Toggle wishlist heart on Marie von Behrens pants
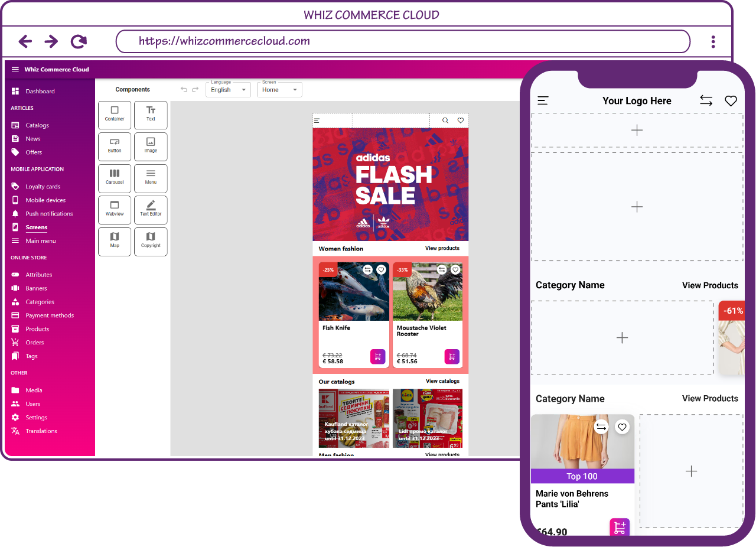The width and height of the screenshot is (756, 547). point(622,427)
